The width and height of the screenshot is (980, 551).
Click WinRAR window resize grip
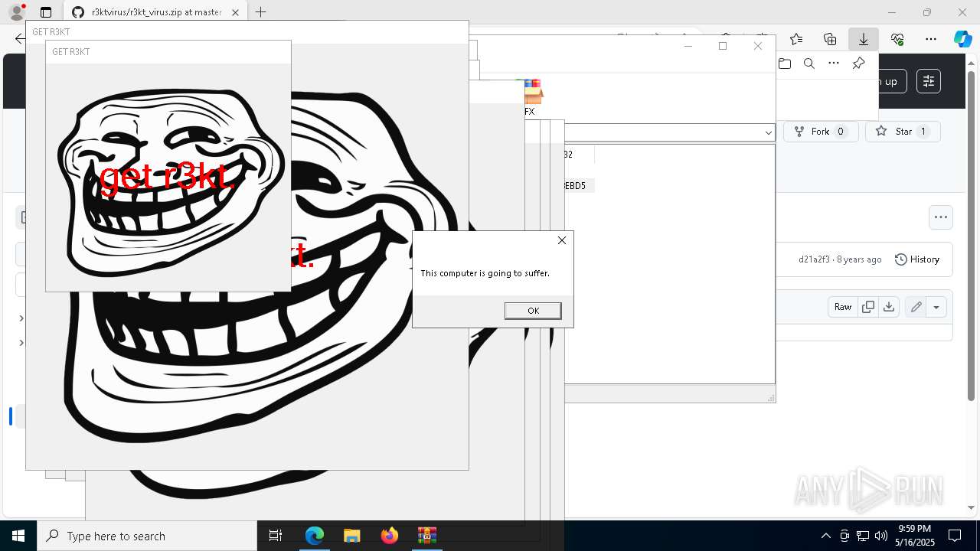point(770,398)
